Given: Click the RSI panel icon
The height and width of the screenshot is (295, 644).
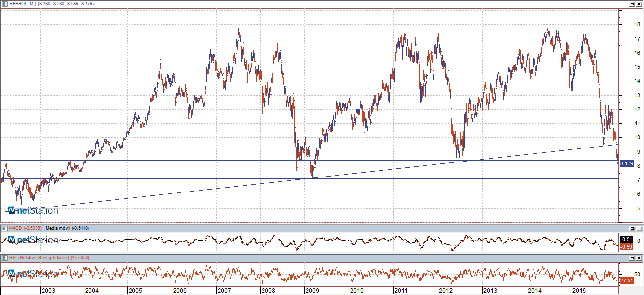Looking at the screenshot, I should pos(5,258).
